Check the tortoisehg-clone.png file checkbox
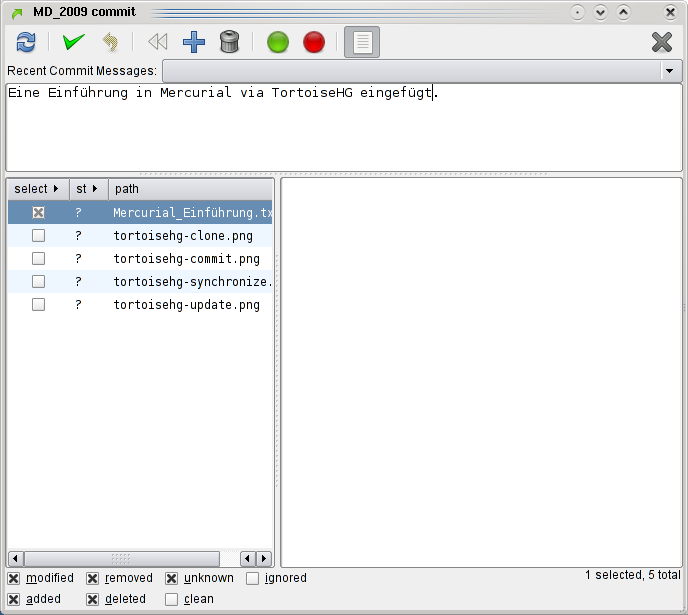This screenshot has height=615, width=688. 39,236
